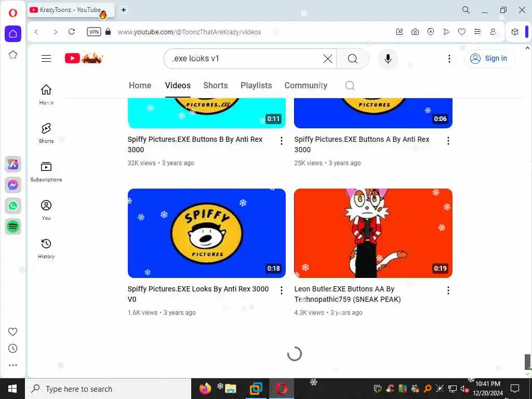Viewport: 532px width, 399px height.
Task: Open You in YouTube sidebar
Action: pyautogui.click(x=46, y=210)
